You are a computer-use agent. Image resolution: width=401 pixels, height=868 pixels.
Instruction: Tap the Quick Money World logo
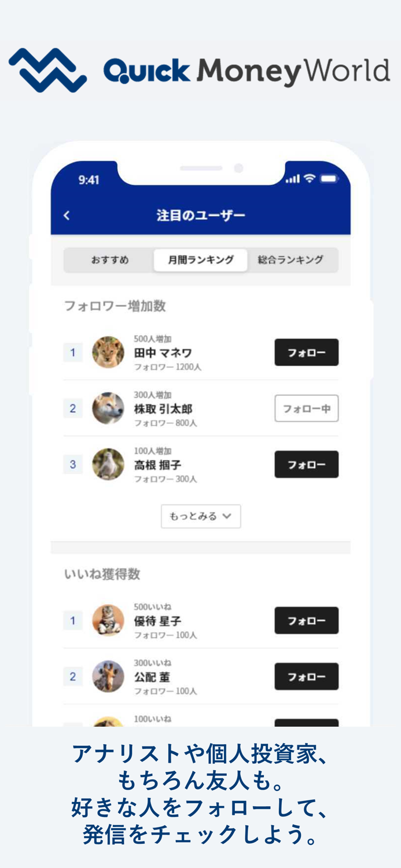[x=200, y=70]
